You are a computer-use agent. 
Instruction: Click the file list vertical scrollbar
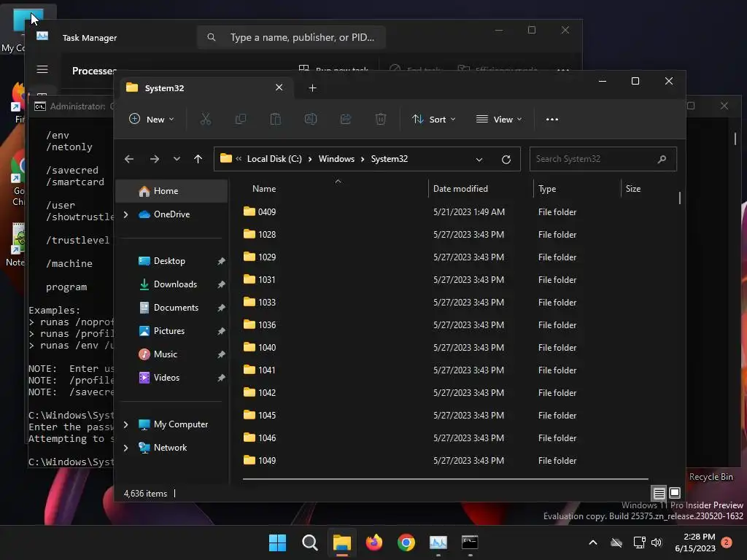tap(680, 198)
